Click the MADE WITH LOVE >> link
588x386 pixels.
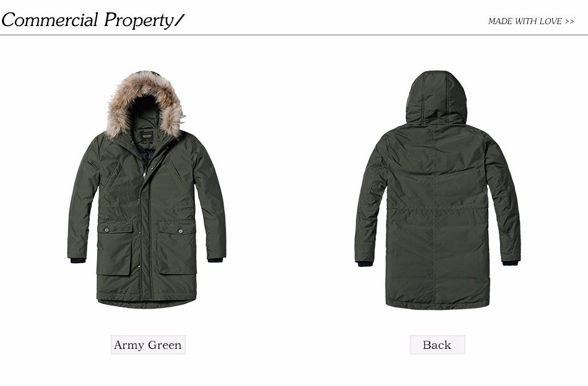530,22
